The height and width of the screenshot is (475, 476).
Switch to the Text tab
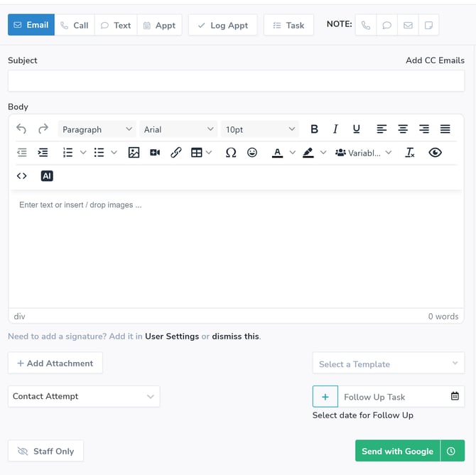[x=116, y=25]
